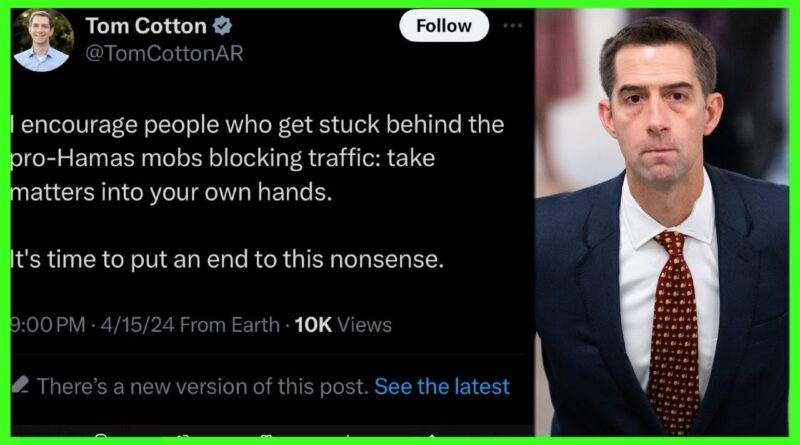Click the repost icon under the post
The width and height of the screenshot is (800, 445).
click(183, 435)
